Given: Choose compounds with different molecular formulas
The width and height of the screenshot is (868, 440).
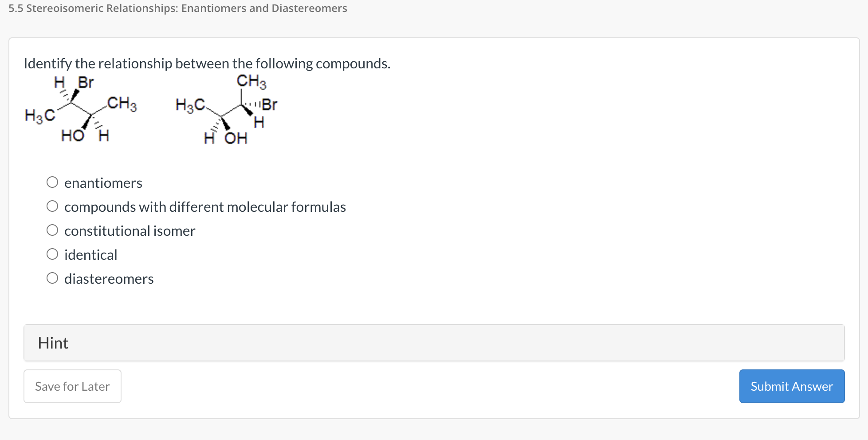Looking at the screenshot, I should point(52,206).
